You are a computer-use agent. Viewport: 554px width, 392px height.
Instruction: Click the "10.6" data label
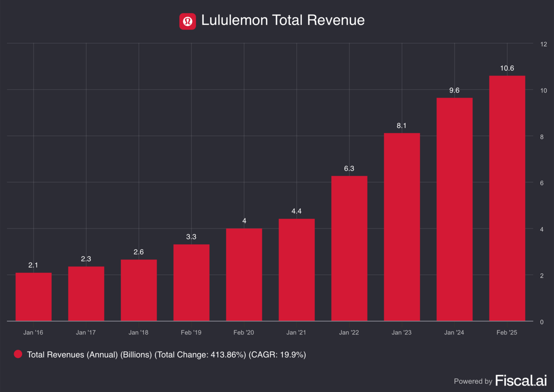507,68
